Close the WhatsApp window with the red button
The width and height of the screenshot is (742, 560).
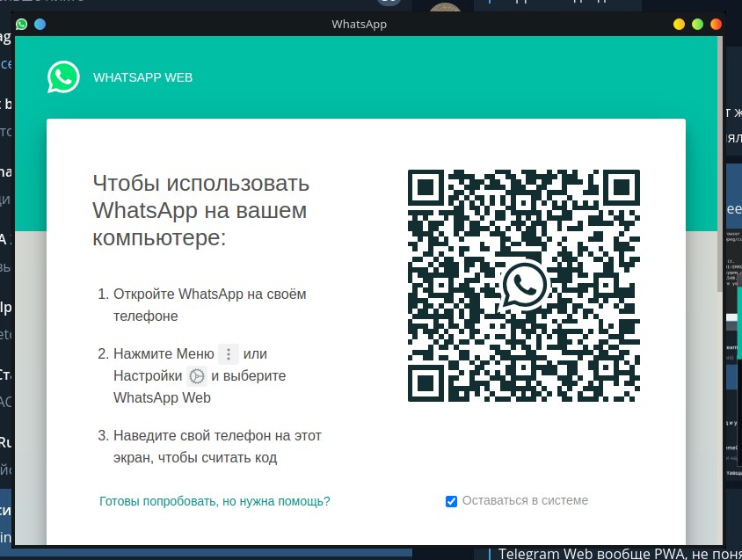pos(716,24)
